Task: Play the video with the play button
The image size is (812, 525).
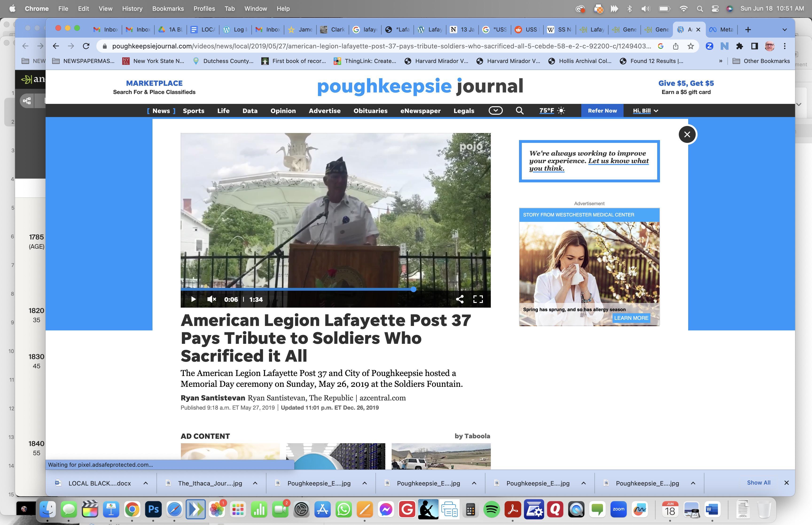Action: click(193, 299)
